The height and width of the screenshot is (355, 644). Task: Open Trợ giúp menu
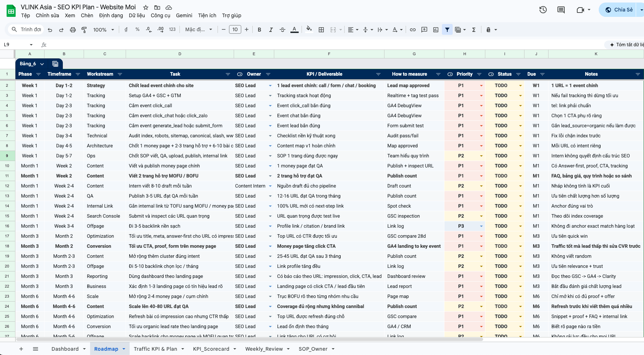232,15
